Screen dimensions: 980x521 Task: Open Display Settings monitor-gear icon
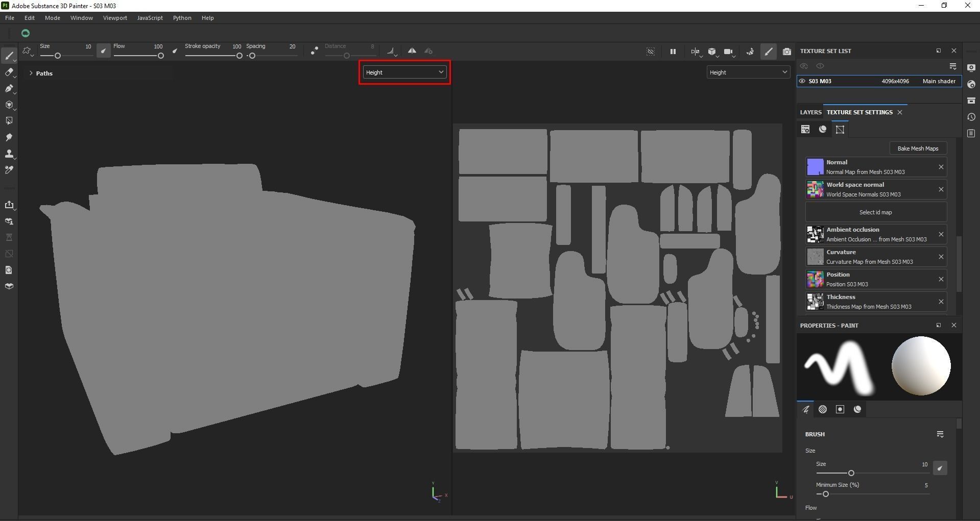(x=971, y=68)
